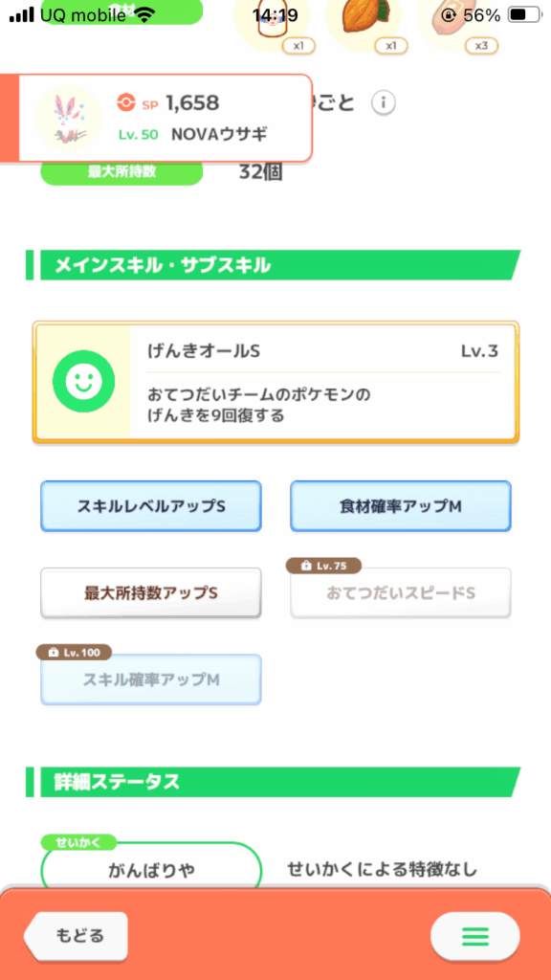Viewport: 551px width, 980px height.
Task: Tap the green smiley main skill icon
Action: [84, 381]
